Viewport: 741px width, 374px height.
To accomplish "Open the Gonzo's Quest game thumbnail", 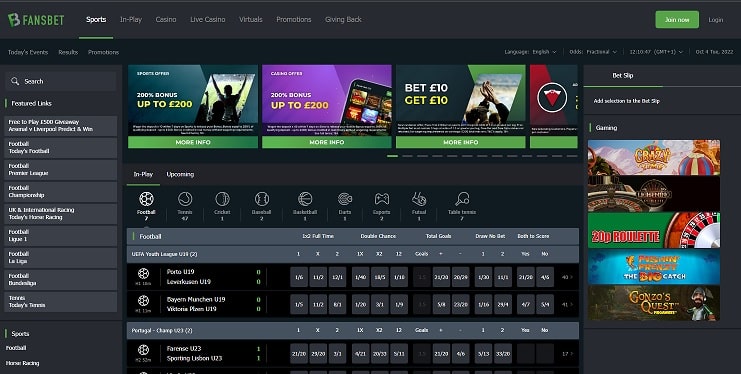I will tap(654, 303).
